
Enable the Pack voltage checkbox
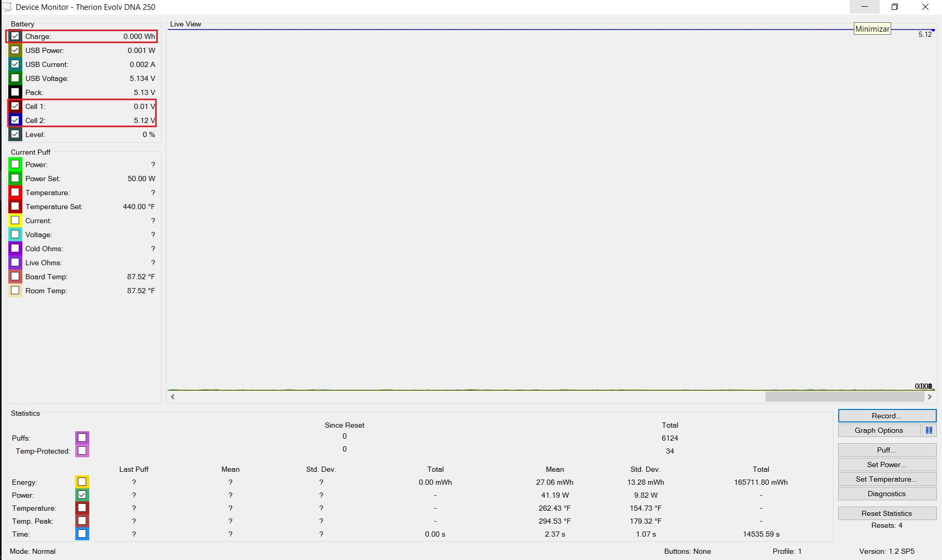pyautogui.click(x=15, y=92)
